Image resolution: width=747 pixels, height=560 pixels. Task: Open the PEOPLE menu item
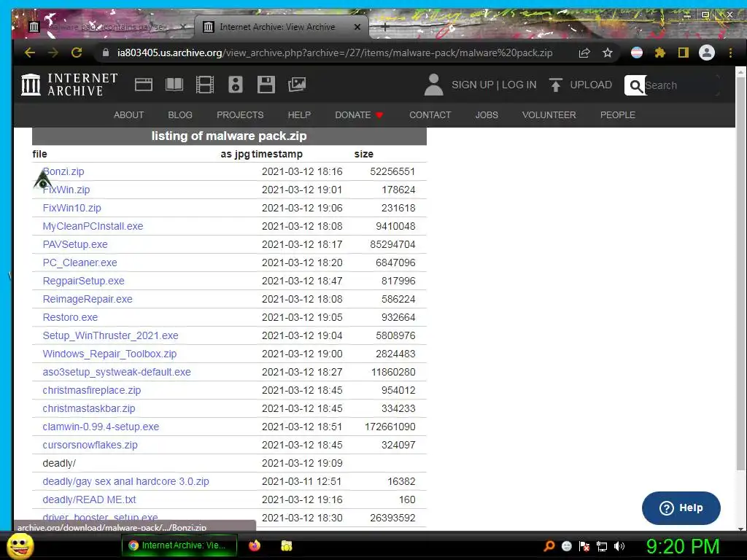pos(617,114)
